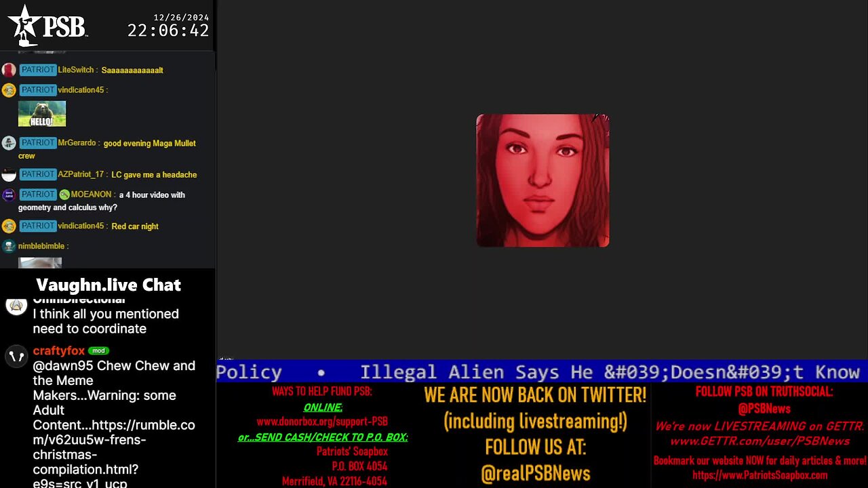Click the nimblebimble username
The image size is (868, 488).
[41, 246]
